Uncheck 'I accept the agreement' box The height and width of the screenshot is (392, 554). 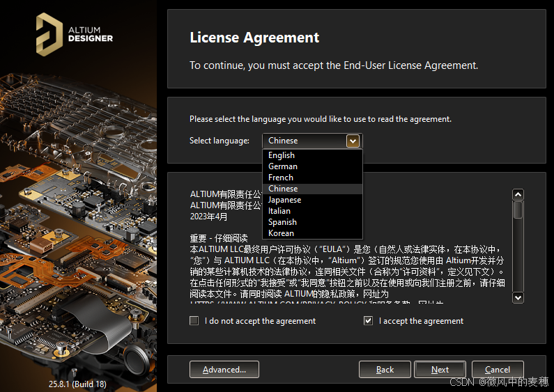[368, 321]
